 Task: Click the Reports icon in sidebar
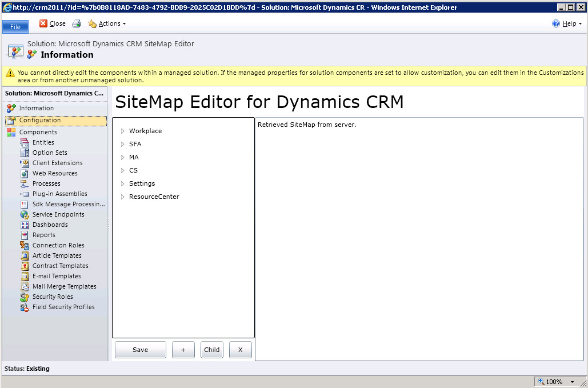25,235
